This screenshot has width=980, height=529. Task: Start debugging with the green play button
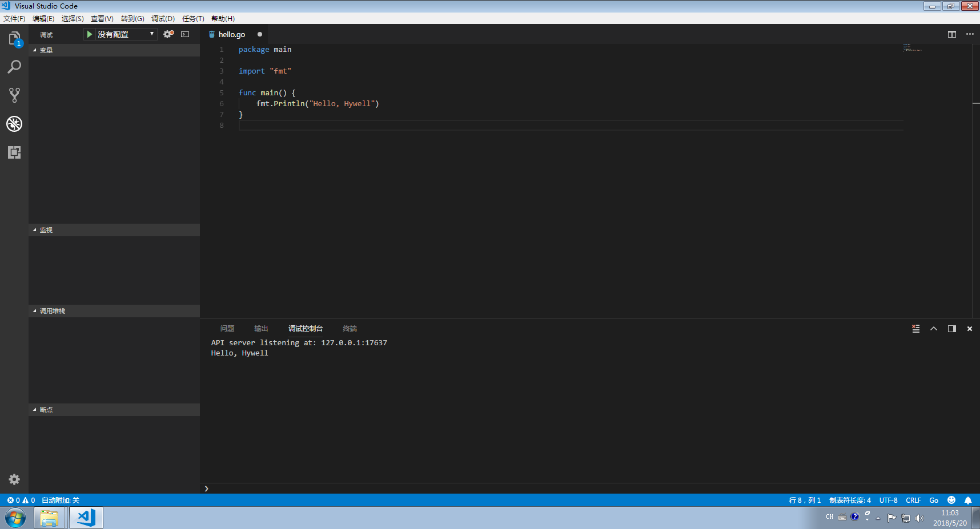click(x=89, y=34)
